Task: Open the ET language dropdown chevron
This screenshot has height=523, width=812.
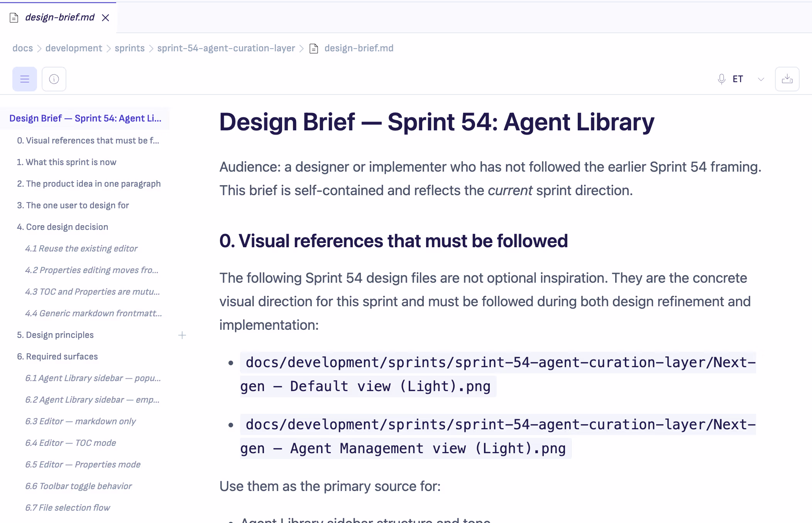Action: tap(761, 79)
